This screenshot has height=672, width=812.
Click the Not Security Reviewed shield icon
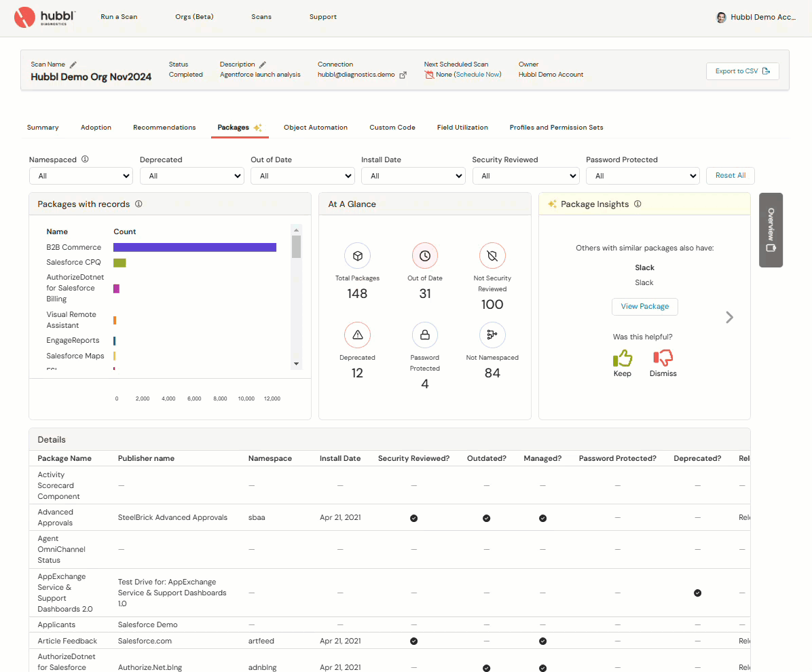pyautogui.click(x=492, y=256)
